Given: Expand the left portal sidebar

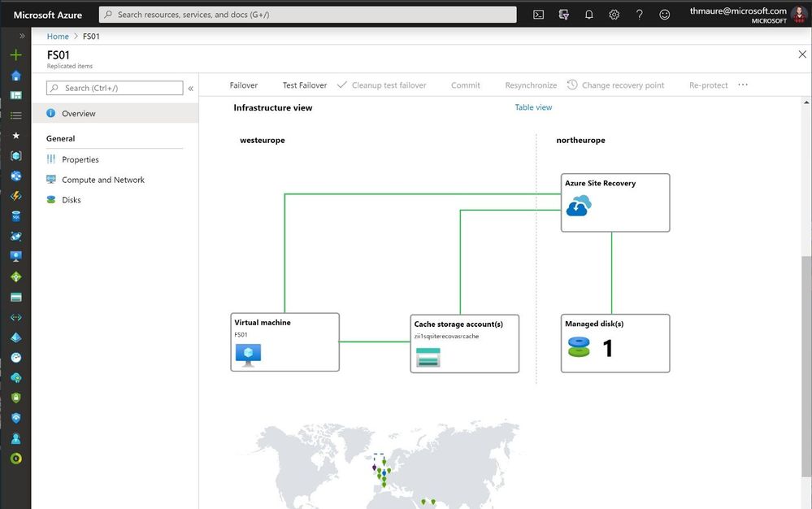Looking at the screenshot, I should [x=22, y=36].
